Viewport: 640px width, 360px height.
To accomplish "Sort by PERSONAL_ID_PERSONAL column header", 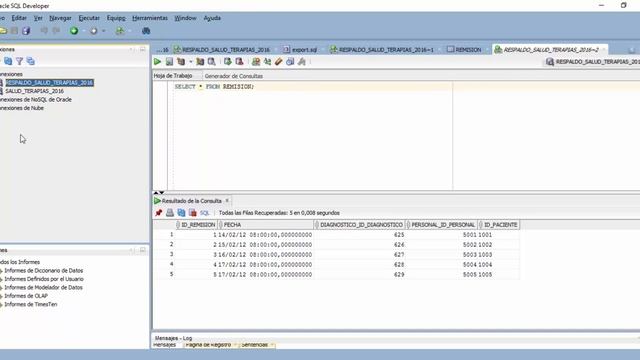I will coord(442,225).
